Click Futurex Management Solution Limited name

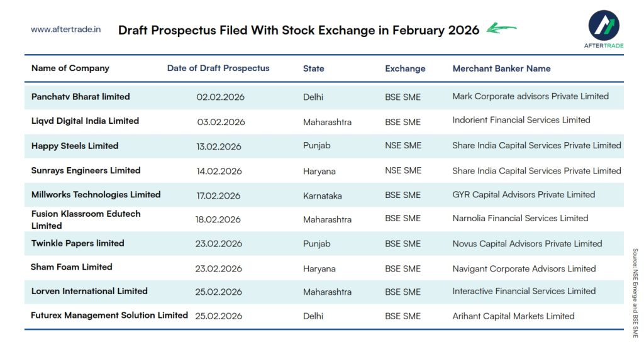[109, 315]
